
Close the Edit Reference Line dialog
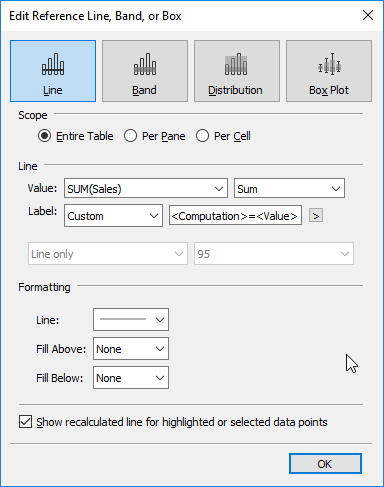[x=368, y=15]
